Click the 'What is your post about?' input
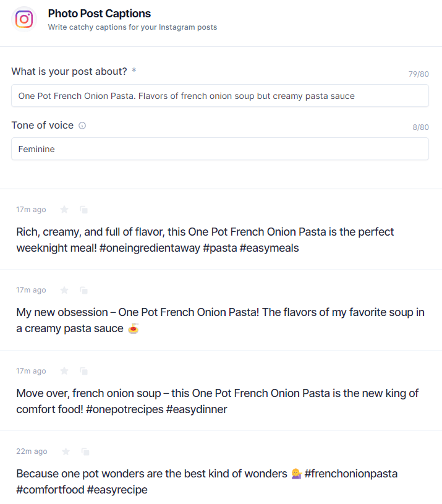Viewport: 442px width, 504px height. pyautogui.click(x=220, y=96)
